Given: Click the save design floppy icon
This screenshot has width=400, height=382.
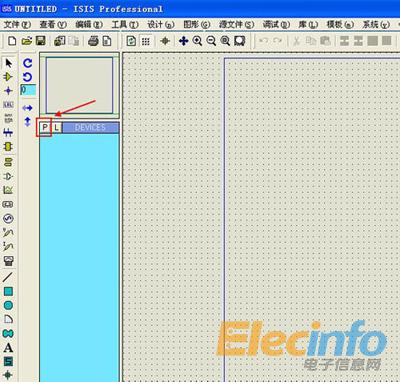Looking at the screenshot, I should click(x=41, y=41).
